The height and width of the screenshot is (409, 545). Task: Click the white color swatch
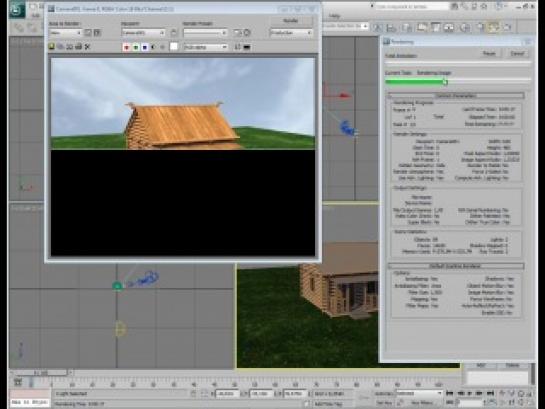point(173,47)
